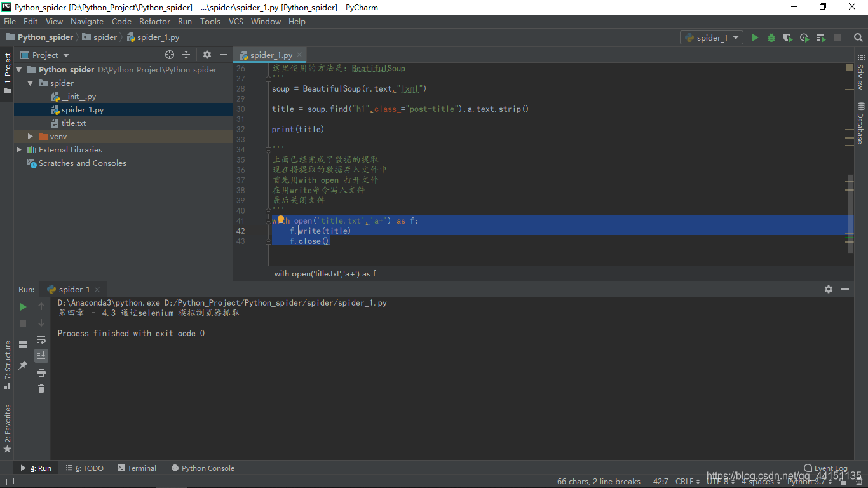Close the spider_1.py editor tab
The image size is (868, 488).
[300, 55]
